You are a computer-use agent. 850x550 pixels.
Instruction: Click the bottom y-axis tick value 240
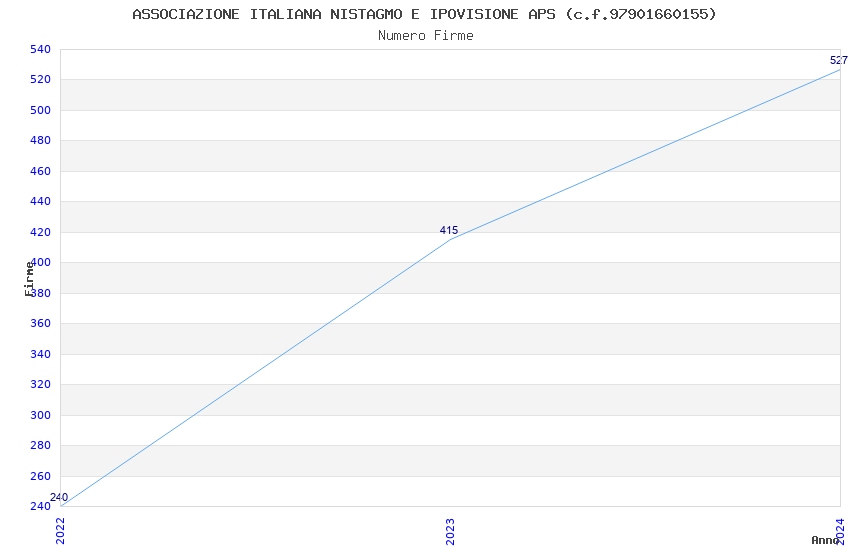41,507
